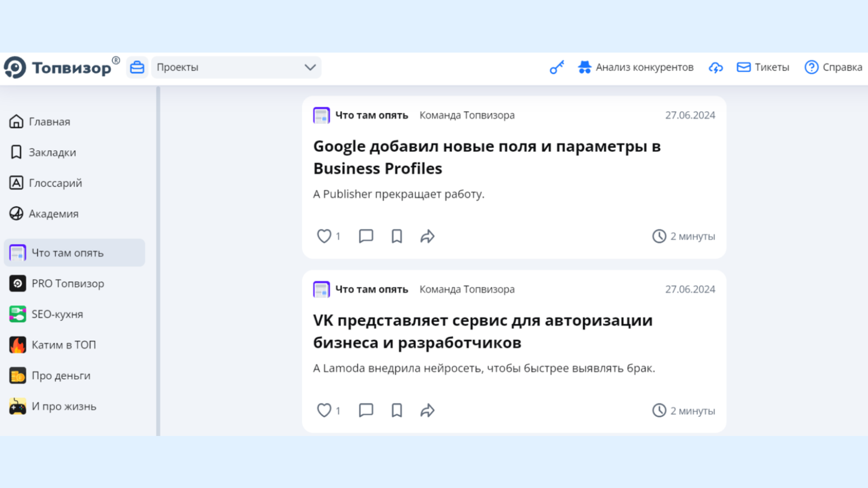Open the Глоссарий section in the sidebar
This screenshot has height=488, width=868.
coord(55,183)
